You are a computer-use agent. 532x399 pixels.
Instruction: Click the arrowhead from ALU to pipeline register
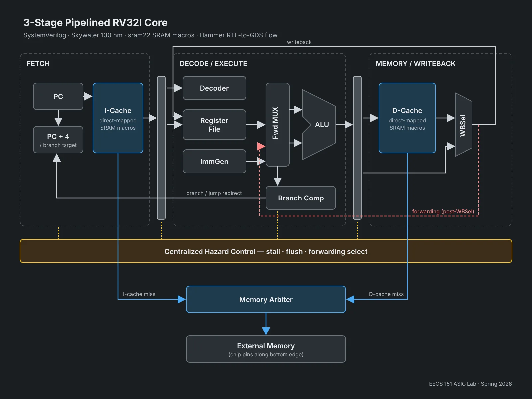tap(349, 125)
